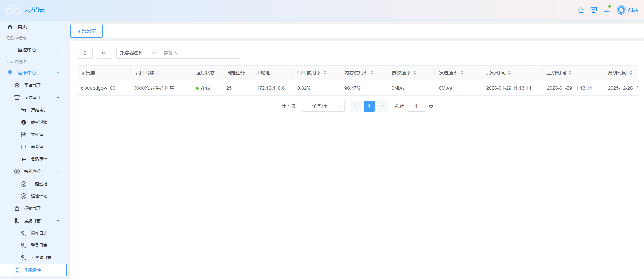Viewport: 644px width, 279px height.
Task: Open the 测试 user avatar
Action: [x=621, y=10]
